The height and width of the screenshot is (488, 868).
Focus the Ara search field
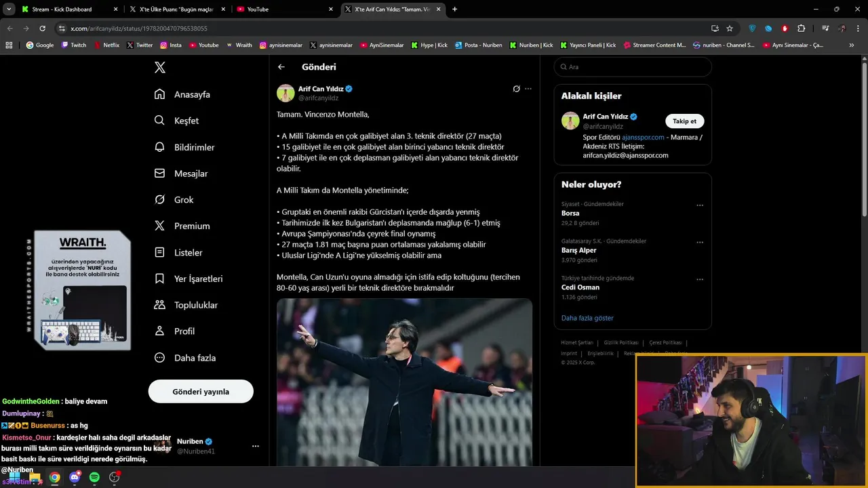coord(633,67)
